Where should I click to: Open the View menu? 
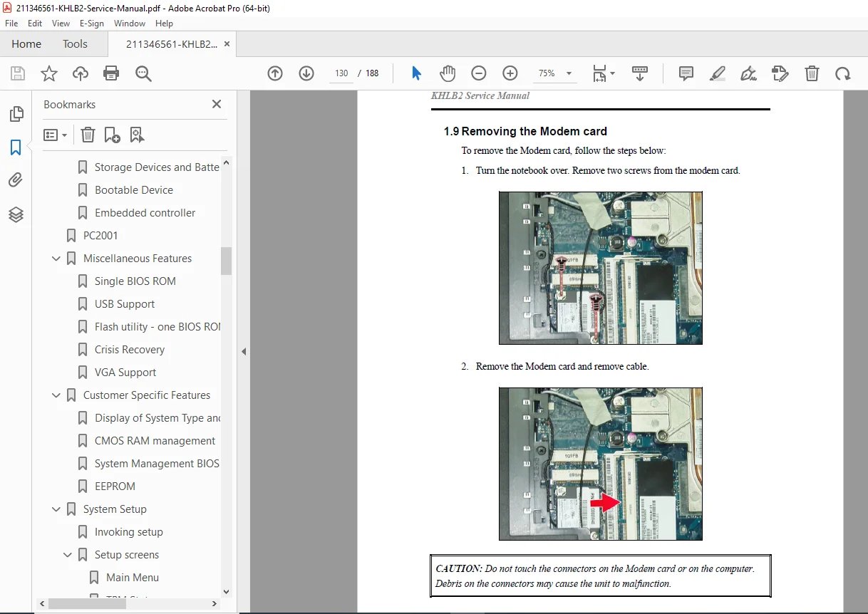click(61, 24)
